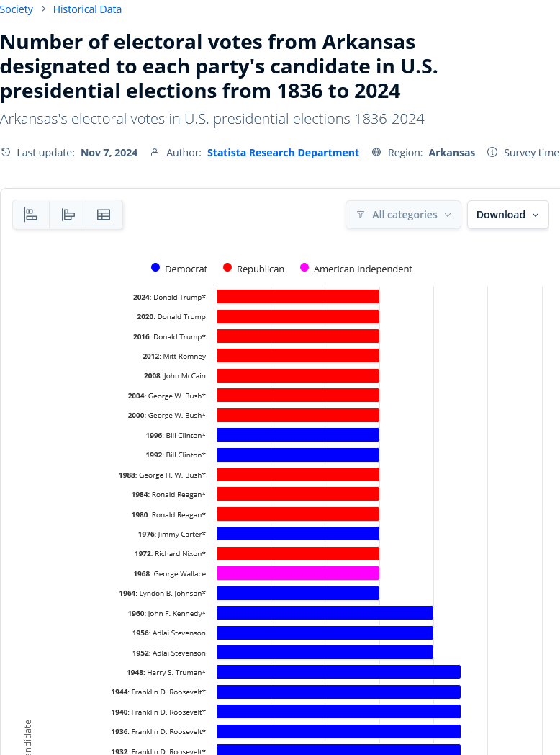This screenshot has width=560, height=755.
Task: Click the magenta 1968 George Wallace bar
Action: click(298, 573)
